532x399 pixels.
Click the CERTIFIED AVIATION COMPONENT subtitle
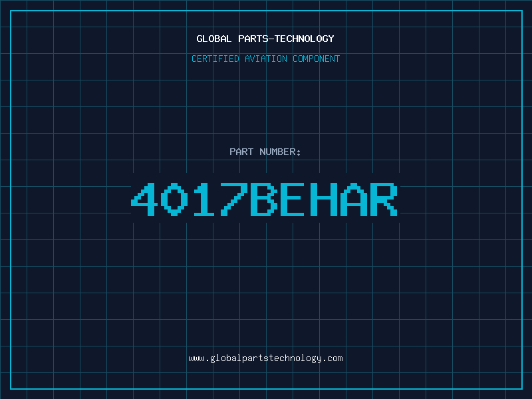pyautogui.click(x=265, y=59)
